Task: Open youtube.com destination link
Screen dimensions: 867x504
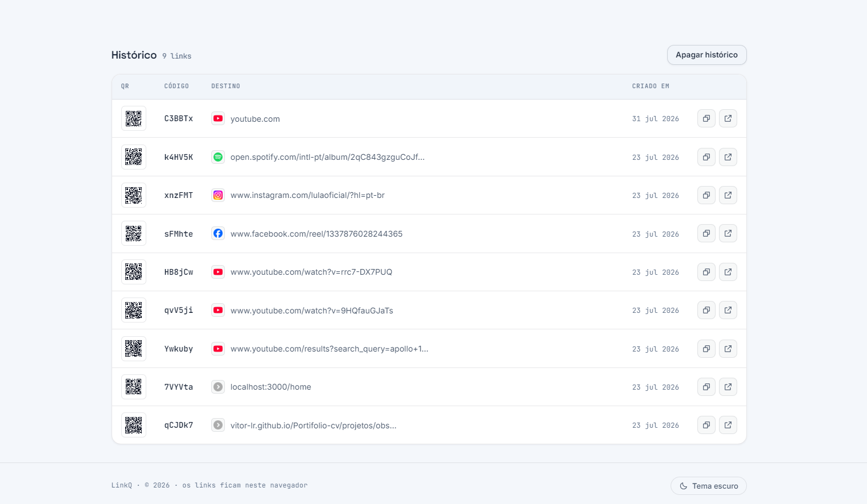Action: pos(255,119)
